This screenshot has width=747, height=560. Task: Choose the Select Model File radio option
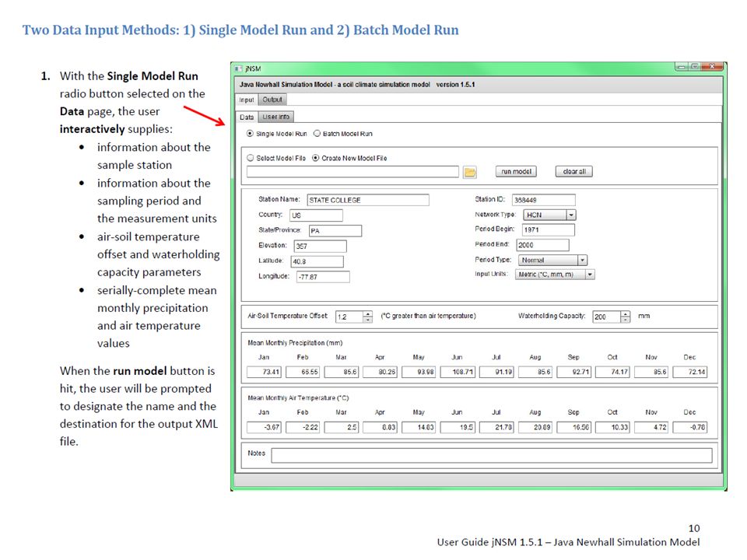pyautogui.click(x=250, y=158)
